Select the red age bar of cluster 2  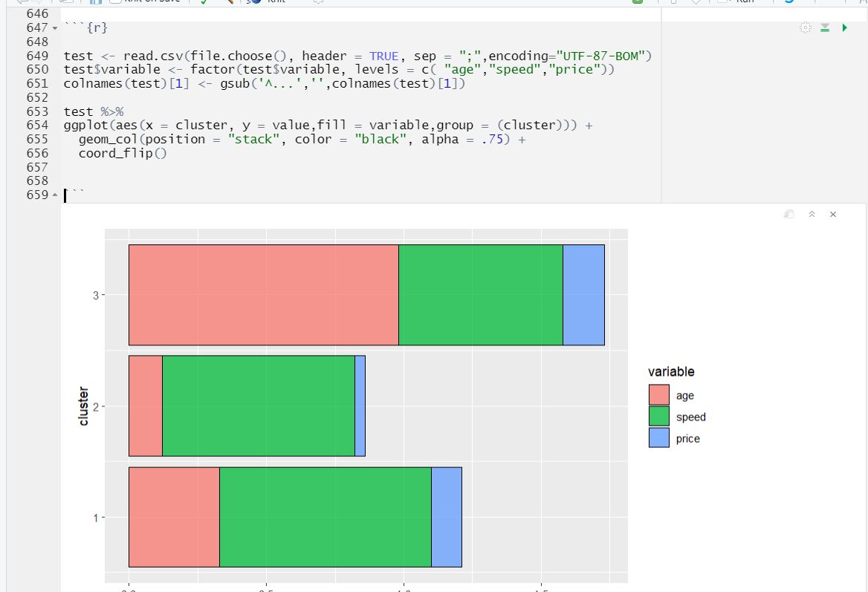[x=146, y=406]
